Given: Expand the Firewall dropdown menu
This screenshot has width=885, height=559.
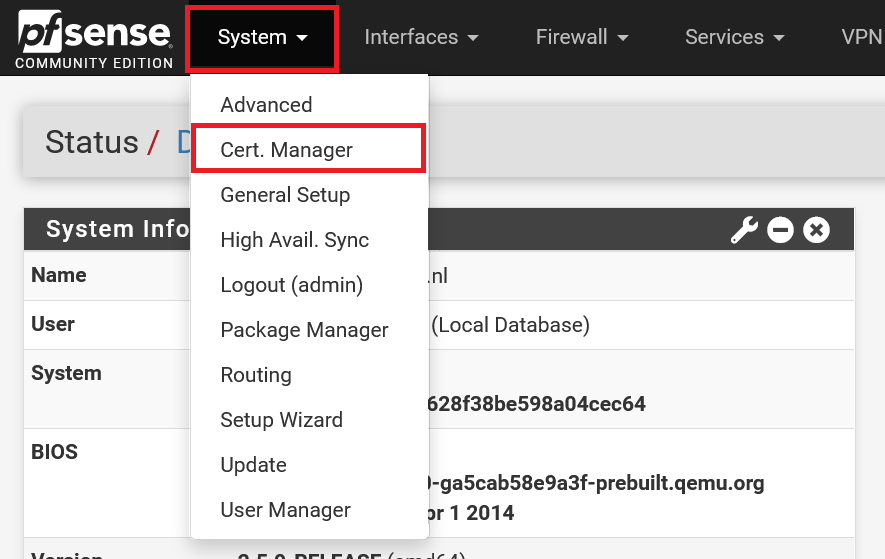Looking at the screenshot, I should [x=581, y=38].
